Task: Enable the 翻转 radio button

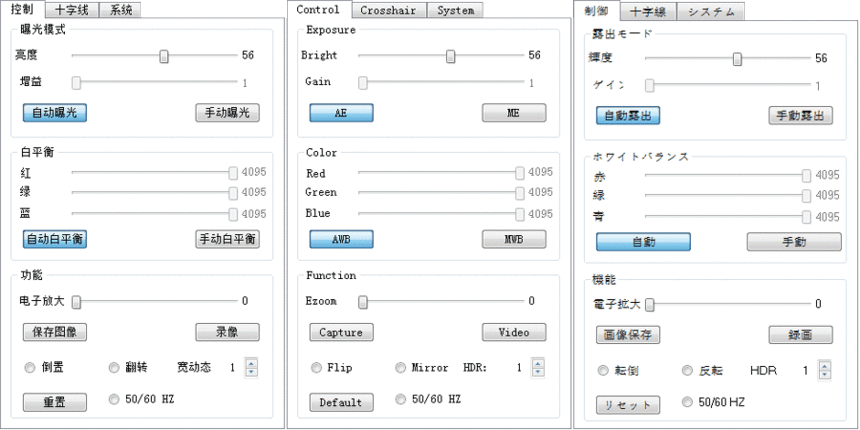Action: (114, 368)
